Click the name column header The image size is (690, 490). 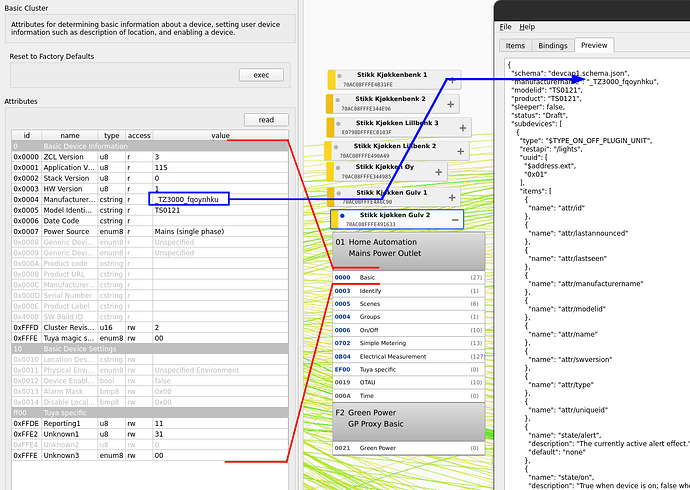tap(70, 135)
